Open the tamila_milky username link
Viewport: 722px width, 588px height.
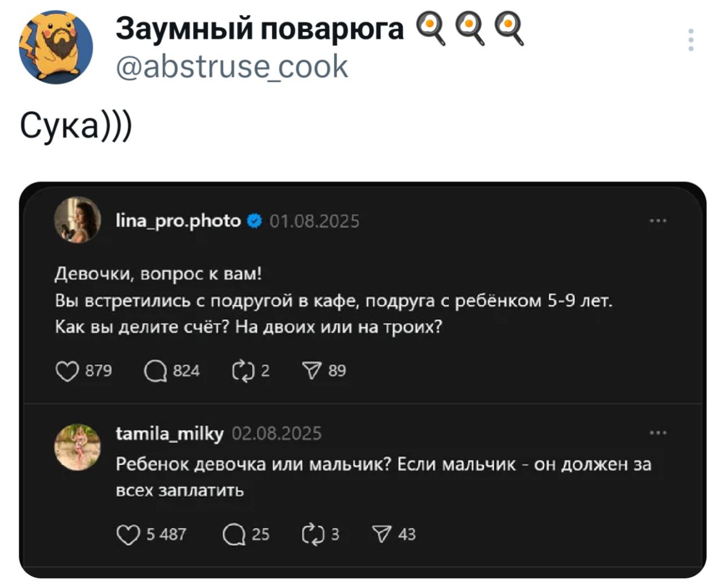pyautogui.click(x=170, y=433)
